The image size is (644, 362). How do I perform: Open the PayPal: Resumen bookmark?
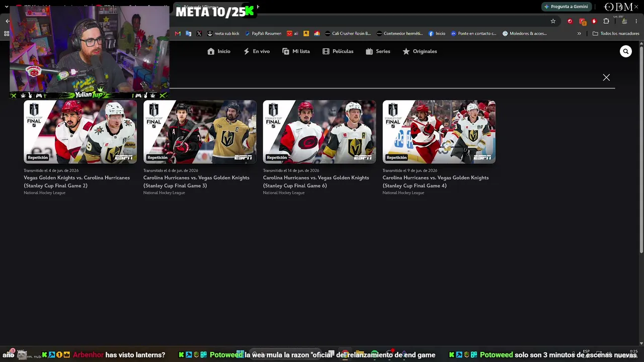click(x=263, y=34)
